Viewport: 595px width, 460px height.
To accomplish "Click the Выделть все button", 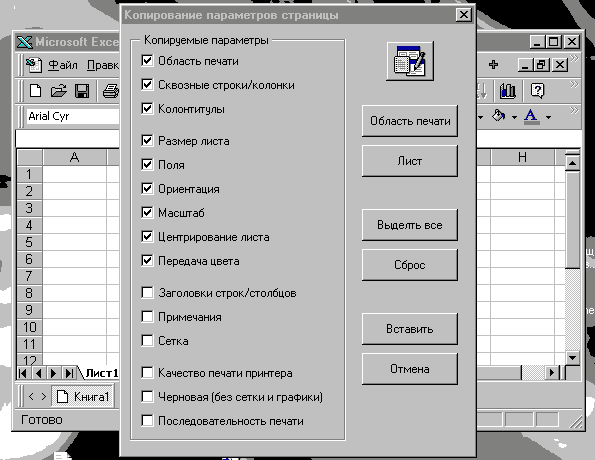I will (x=410, y=225).
